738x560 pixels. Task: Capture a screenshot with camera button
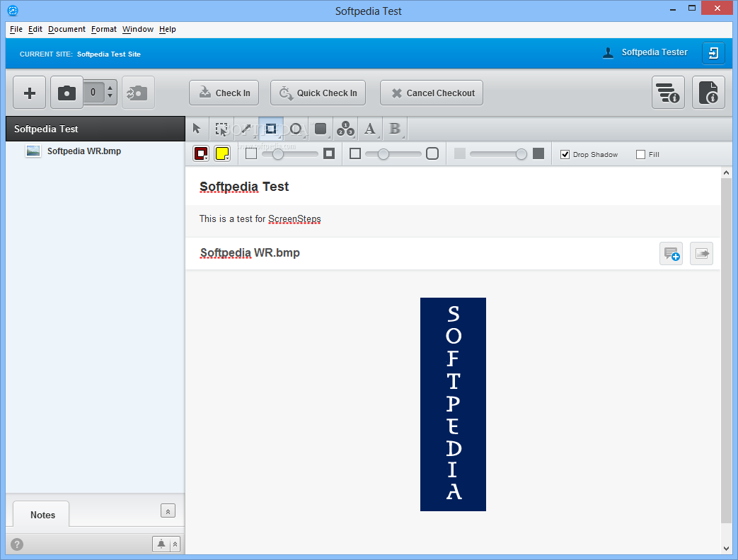pyautogui.click(x=67, y=93)
